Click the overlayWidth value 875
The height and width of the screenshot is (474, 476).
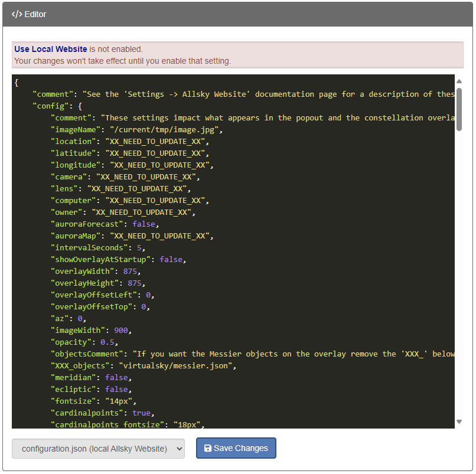point(130,272)
